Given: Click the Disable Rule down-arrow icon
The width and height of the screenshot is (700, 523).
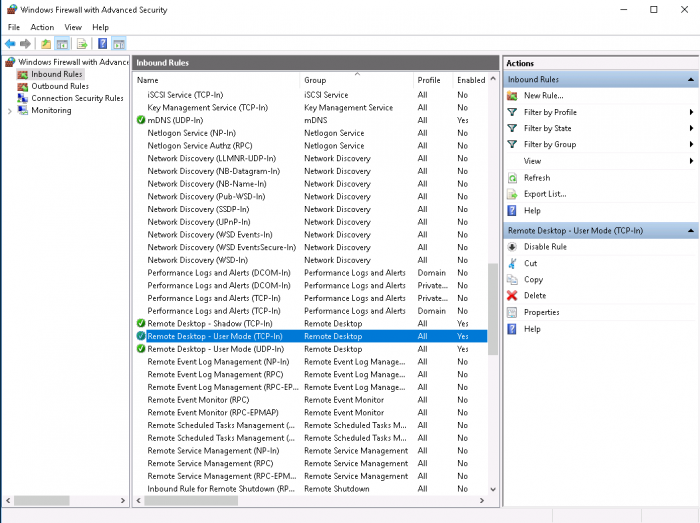Looking at the screenshot, I should (512, 247).
